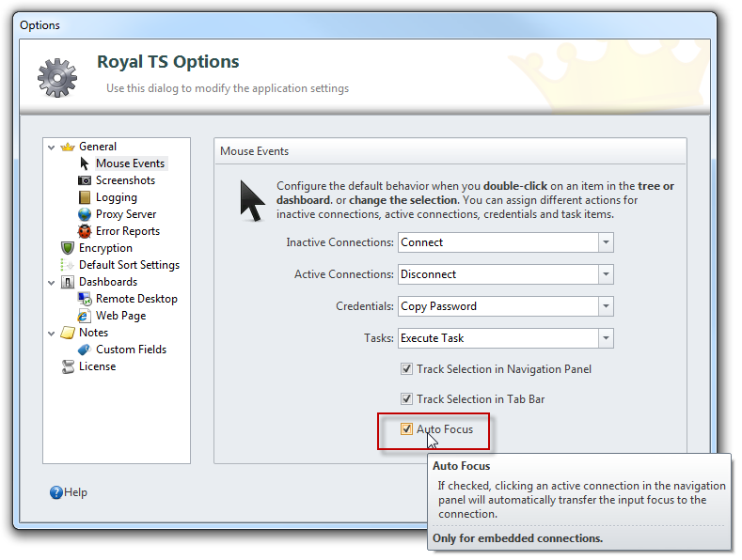Click the Web Page browser icon
This screenshot has width=742, height=560.
[x=85, y=316]
